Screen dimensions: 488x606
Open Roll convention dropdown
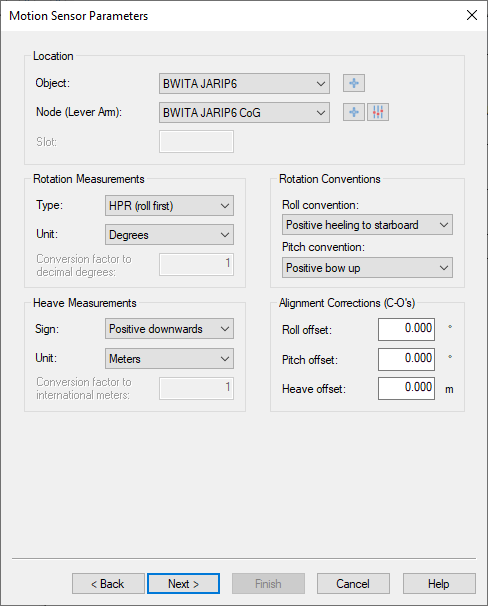367,225
